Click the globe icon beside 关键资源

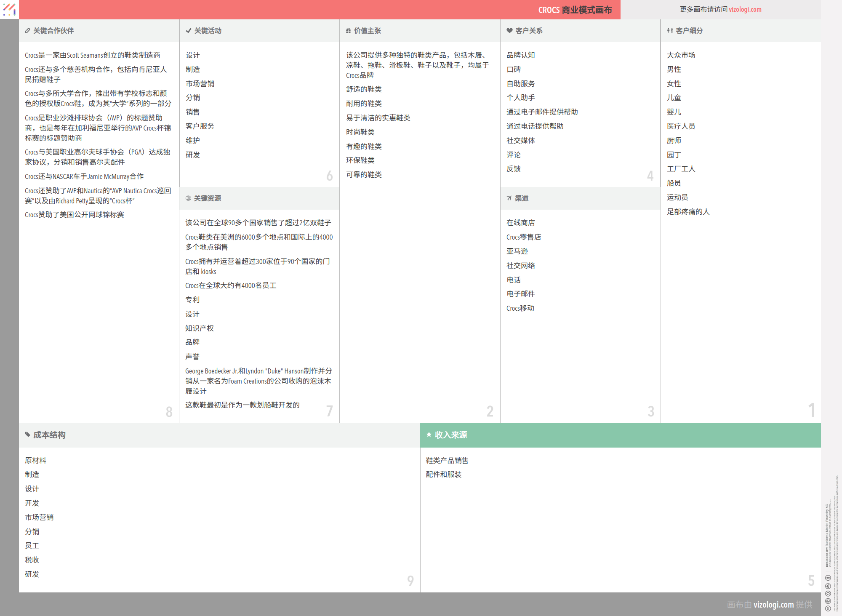[188, 198]
